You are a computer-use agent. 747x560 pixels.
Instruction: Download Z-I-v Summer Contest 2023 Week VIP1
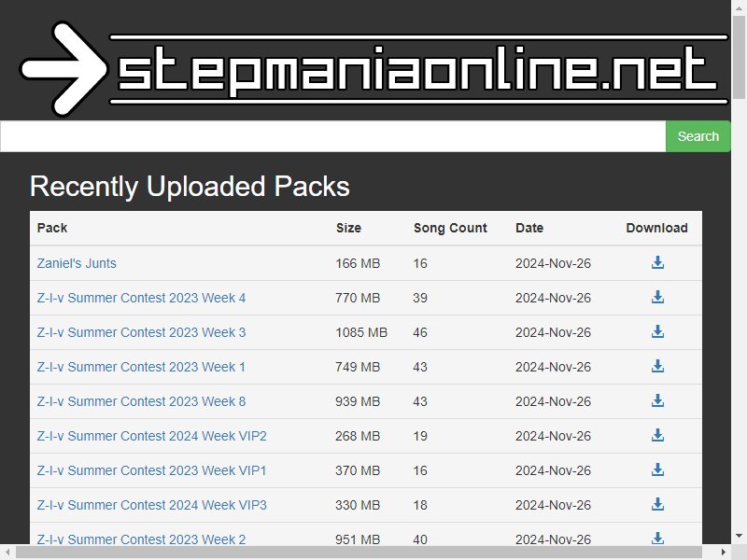click(x=657, y=469)
